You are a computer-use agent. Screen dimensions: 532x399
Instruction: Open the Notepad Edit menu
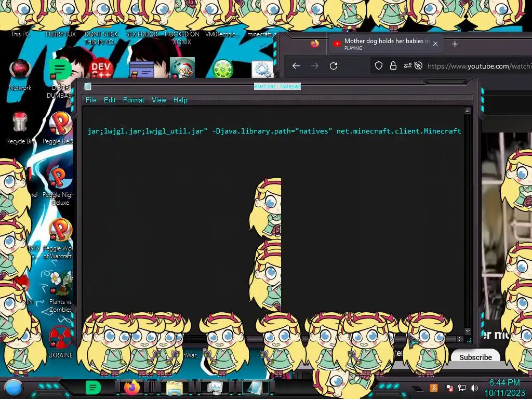click(110, 100)
